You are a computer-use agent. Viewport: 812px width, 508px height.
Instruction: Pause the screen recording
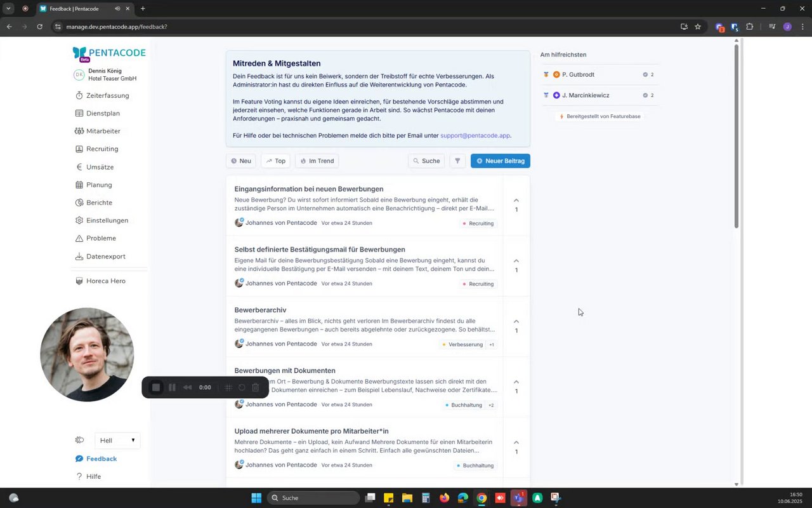tap(172, 387)
